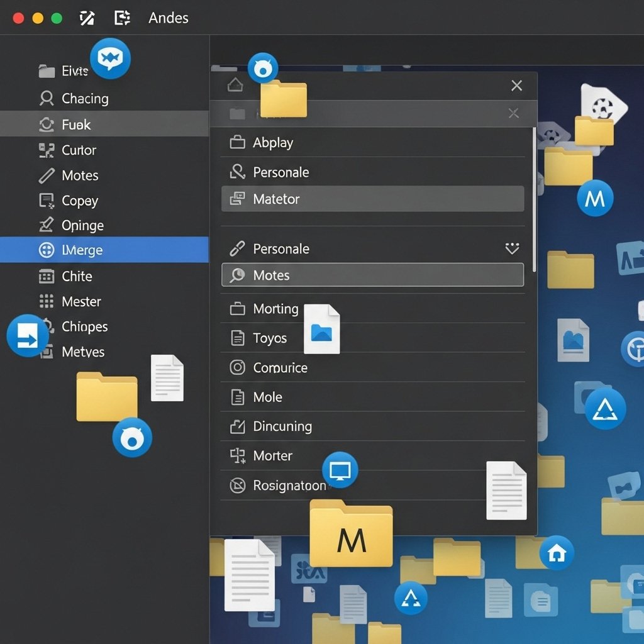The width and height of the screenshot is (644, 644).
Task: Click the blue circle M icon
Action: (x=594, y=199)
